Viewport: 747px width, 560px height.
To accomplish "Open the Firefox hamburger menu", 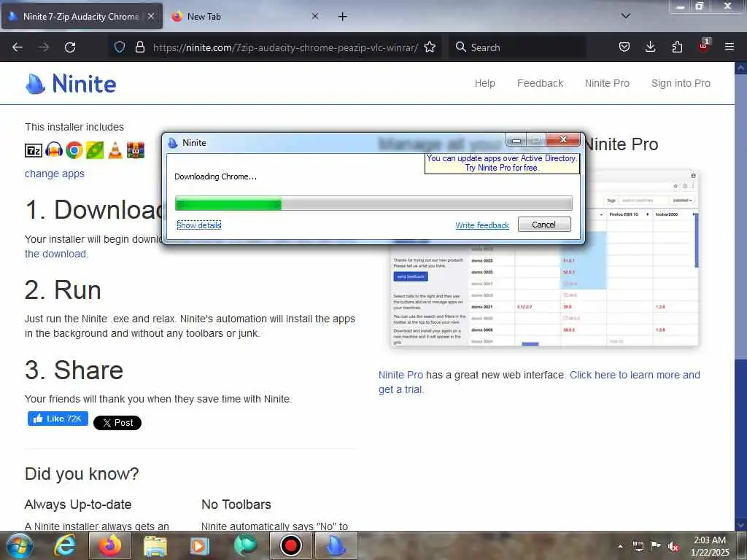I will (729, 47).
